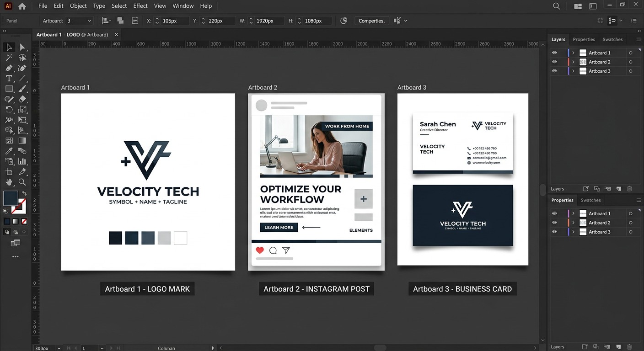
Task: Click LEARN MORE button on Instagram post
Action: pos(279,227)
